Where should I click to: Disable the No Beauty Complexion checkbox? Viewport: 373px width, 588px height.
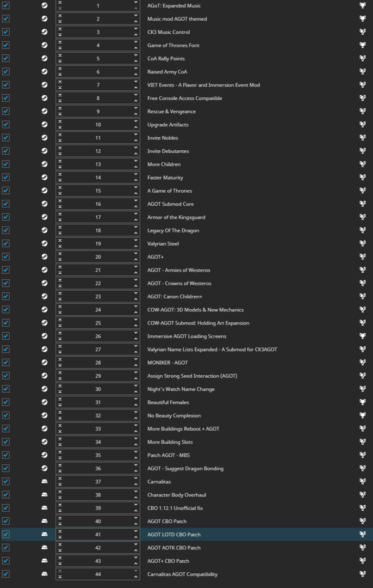[x=5, y=415]
